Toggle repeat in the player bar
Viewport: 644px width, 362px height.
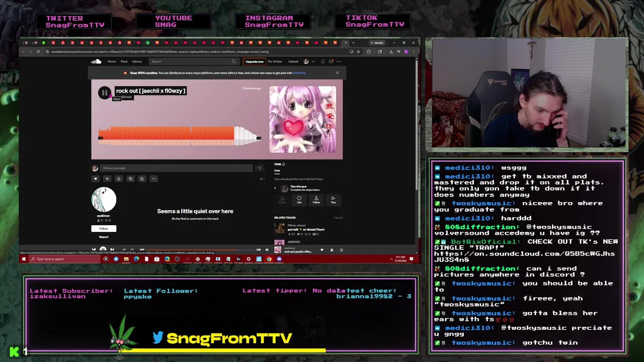[x=132, y=249]
